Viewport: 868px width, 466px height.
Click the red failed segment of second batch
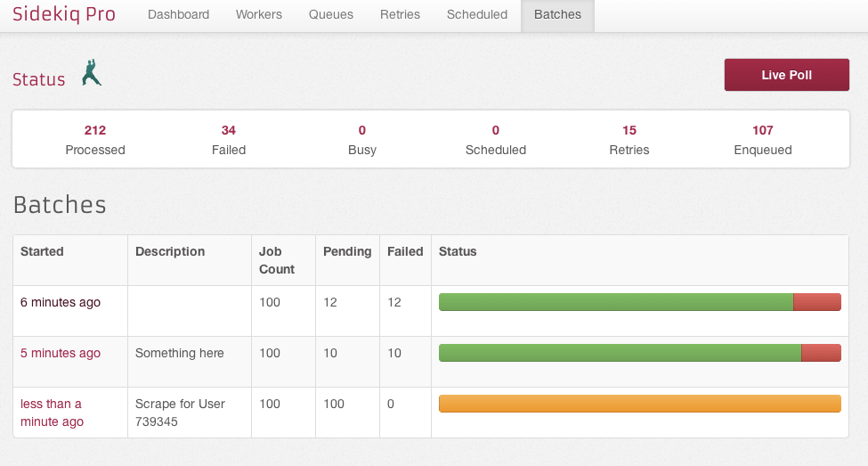pyautogui.click(x=821, y=353)
